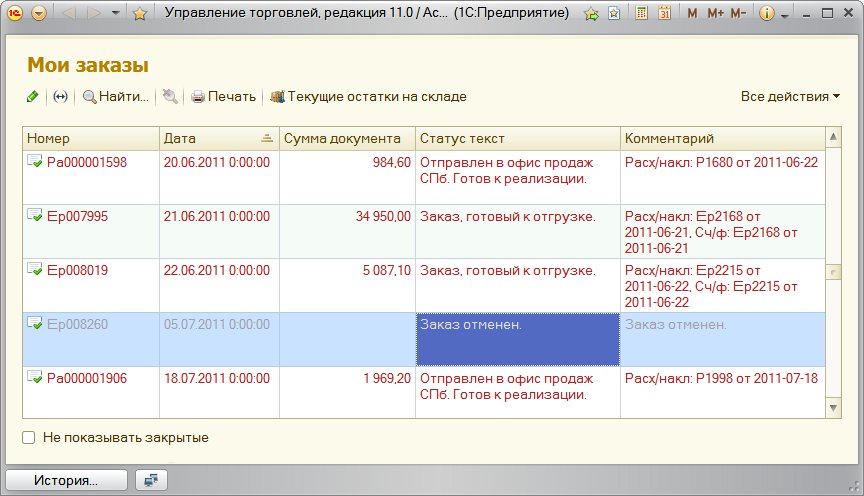Select order number Ер008019
Image resolution: width=864 pixels, height=496 pixels.
pos(77,270)
